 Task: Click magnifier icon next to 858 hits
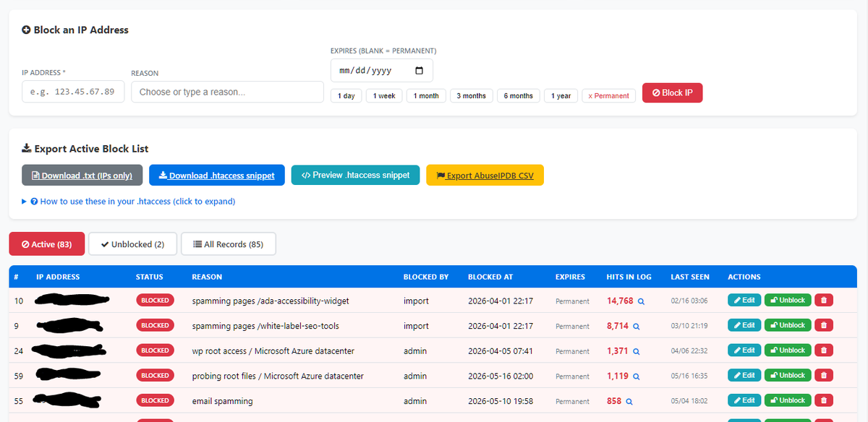coord(629,402)
